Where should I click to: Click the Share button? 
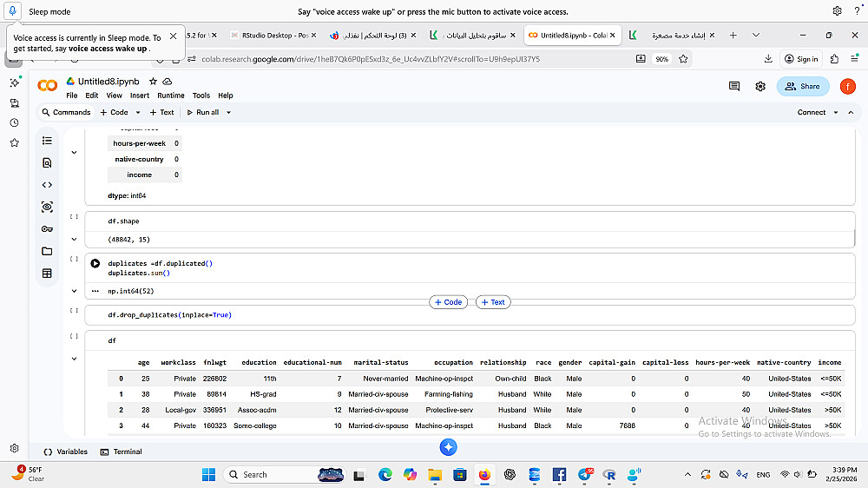pos(803,87)
